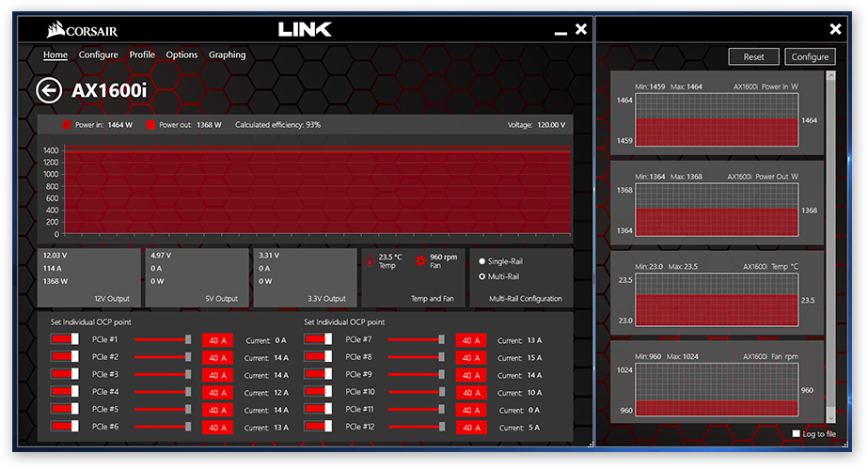Toggle OCP switch for PCIe #6
The height and width of the screenshot is (469, 868).
click(x=64, y=427)
